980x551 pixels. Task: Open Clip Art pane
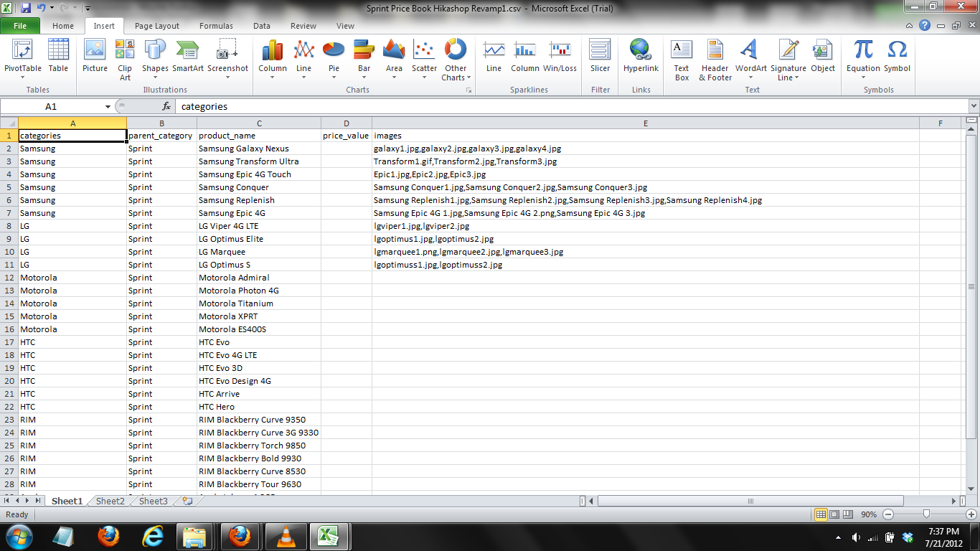[125, 60]
